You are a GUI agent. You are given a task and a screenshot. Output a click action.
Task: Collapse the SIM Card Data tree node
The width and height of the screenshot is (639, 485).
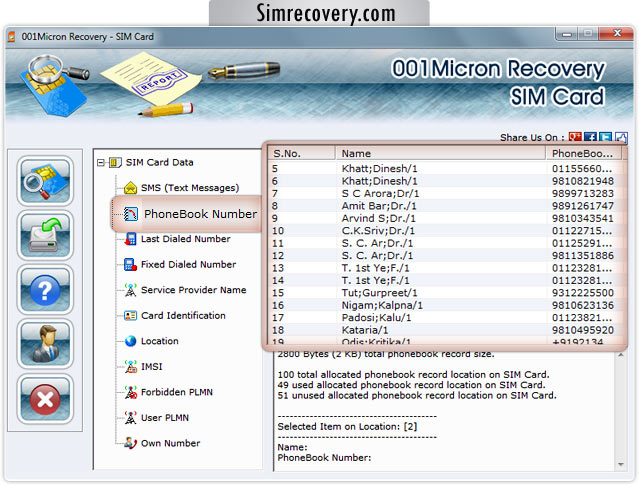point(101,163)
